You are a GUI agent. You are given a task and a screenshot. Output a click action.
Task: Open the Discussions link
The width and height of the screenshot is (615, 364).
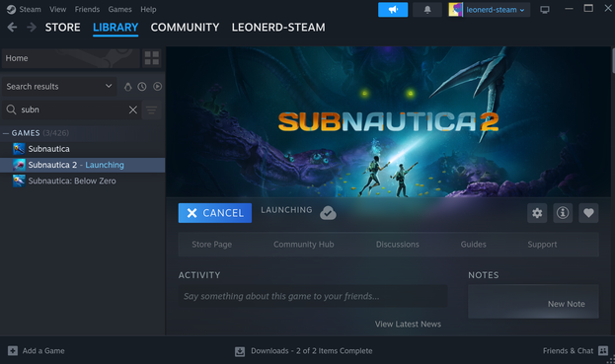click(397, 245)
